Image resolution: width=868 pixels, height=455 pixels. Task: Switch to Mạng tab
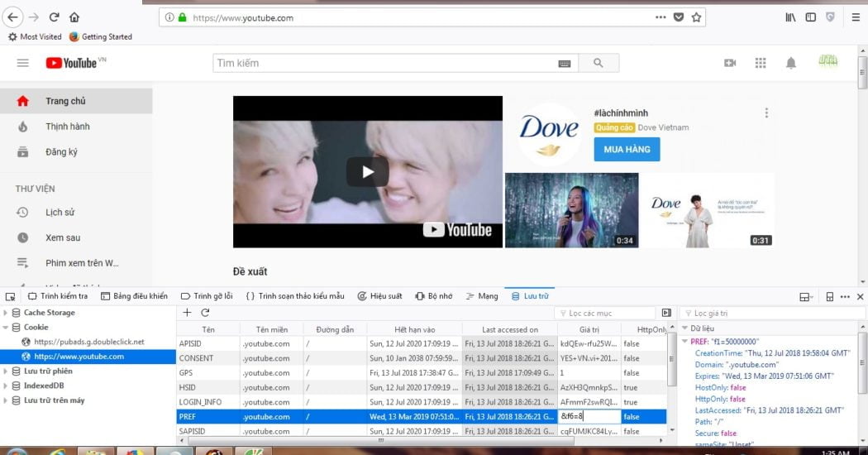[482, 296]
